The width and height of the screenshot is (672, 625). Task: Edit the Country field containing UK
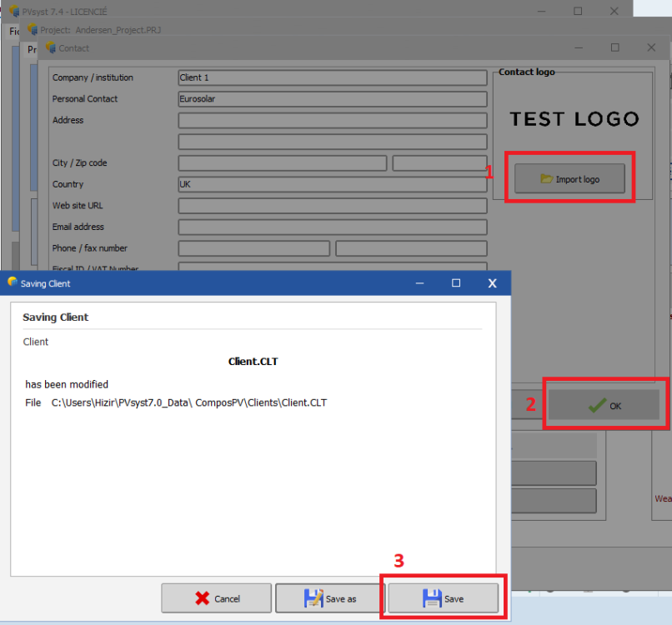332,184
